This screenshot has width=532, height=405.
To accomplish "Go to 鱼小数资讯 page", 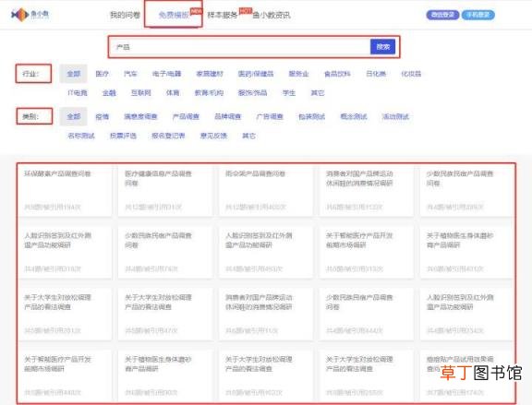I will 272,15.
